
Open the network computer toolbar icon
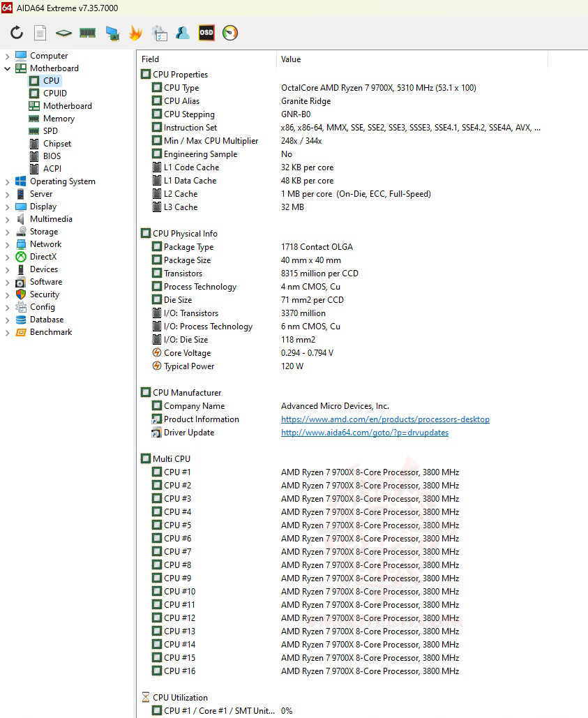(x=112, y=33)
